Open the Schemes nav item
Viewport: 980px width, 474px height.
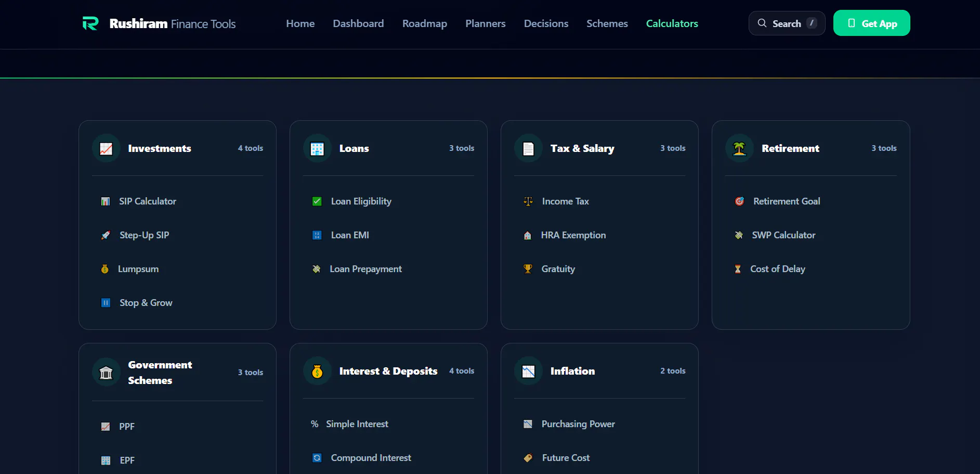607,23
